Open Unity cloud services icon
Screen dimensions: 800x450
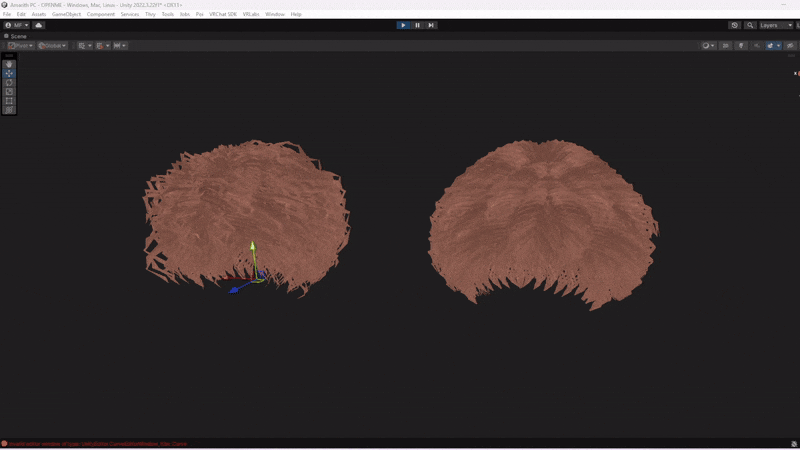(x=38, y=25)
